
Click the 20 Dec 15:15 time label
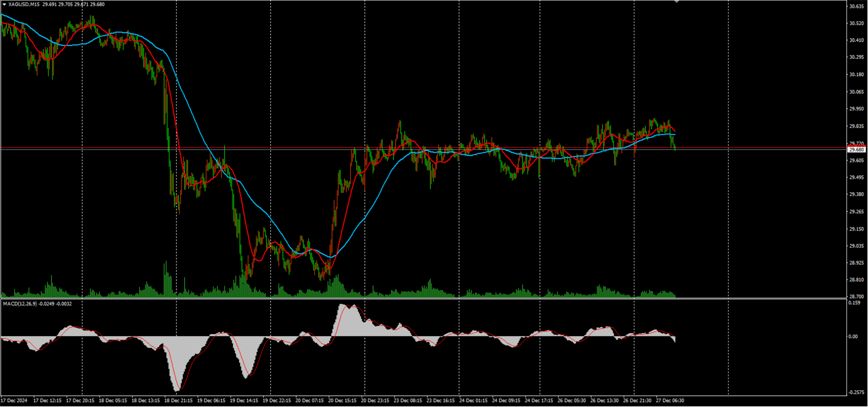point(342,401)
